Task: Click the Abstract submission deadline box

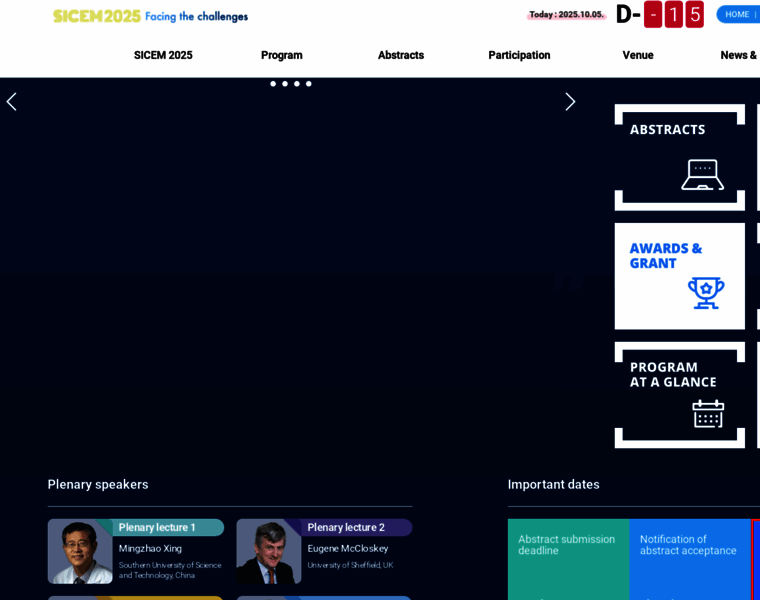Action: coord(568,559)
